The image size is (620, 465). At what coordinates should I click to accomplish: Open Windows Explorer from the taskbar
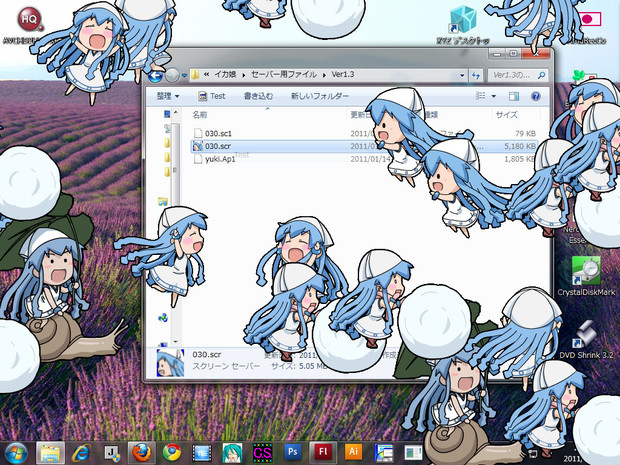(x=50, y=454)
